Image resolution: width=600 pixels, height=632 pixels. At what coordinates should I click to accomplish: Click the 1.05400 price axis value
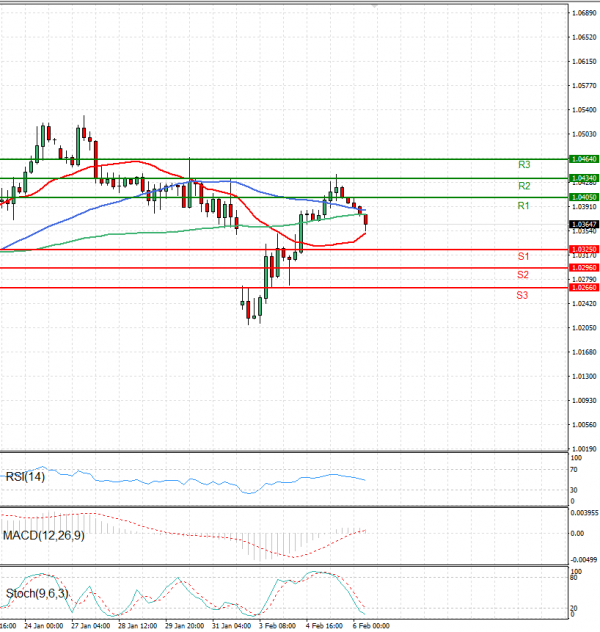584,110
